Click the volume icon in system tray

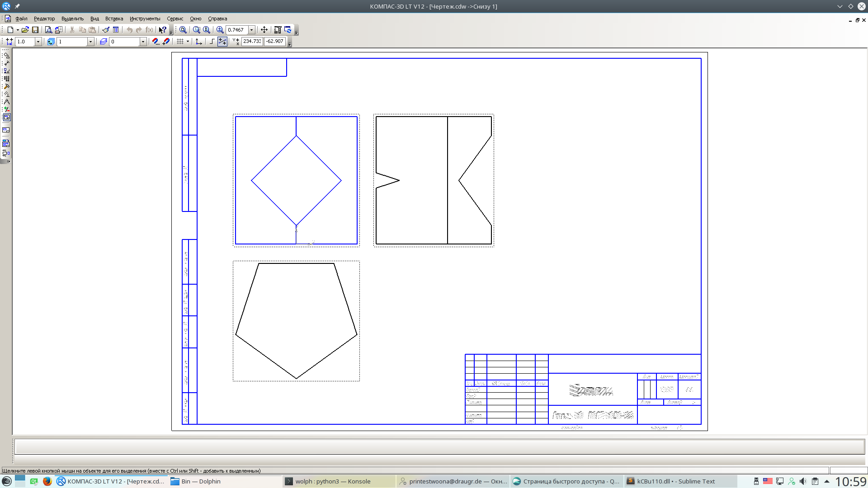coord(803,481)
